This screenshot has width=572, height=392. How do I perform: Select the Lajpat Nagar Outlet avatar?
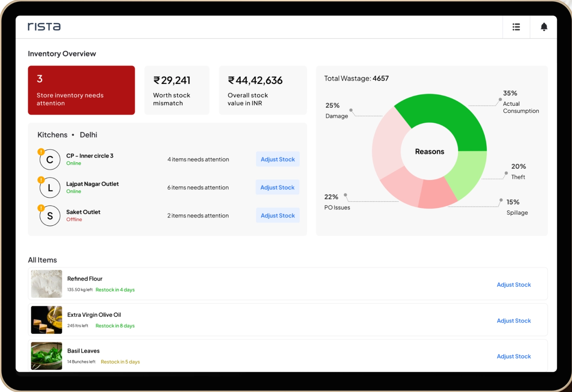50,187
